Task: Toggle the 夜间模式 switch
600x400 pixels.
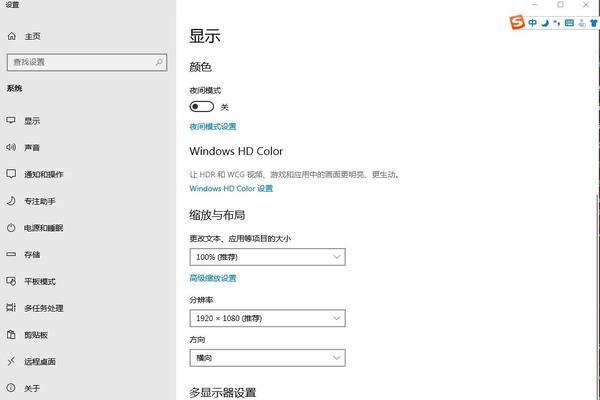Action: coord(202,106)
